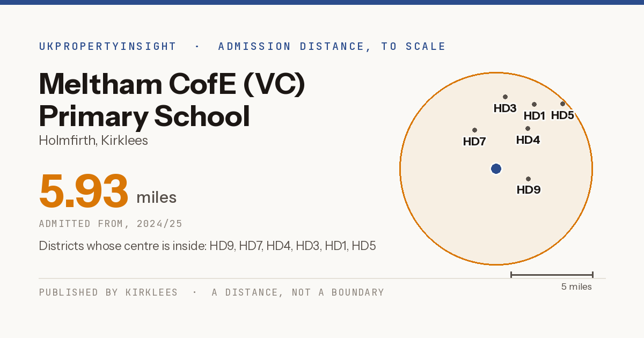Select the HD7 district marker dot

point(474,130)
